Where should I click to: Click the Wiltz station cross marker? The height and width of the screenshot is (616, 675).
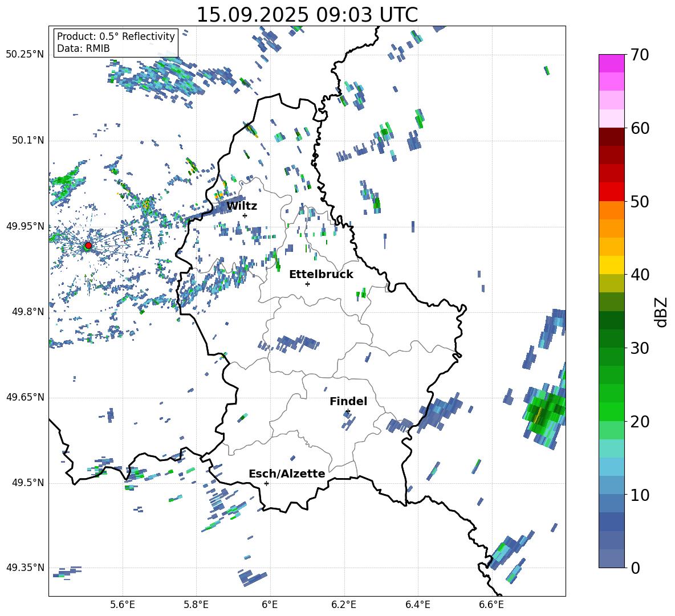(x=245, y=215)
